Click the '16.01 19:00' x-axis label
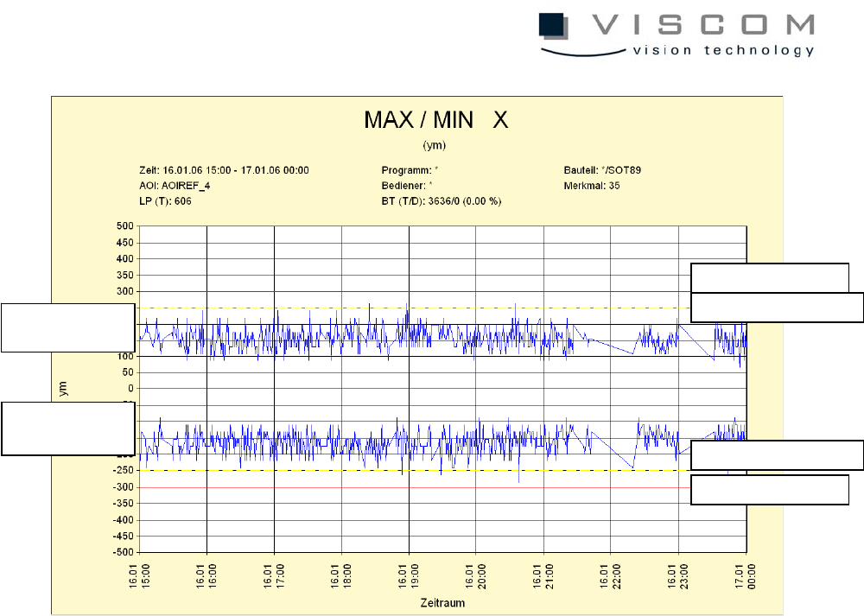 pyautogui.click(x=409, y=576)
